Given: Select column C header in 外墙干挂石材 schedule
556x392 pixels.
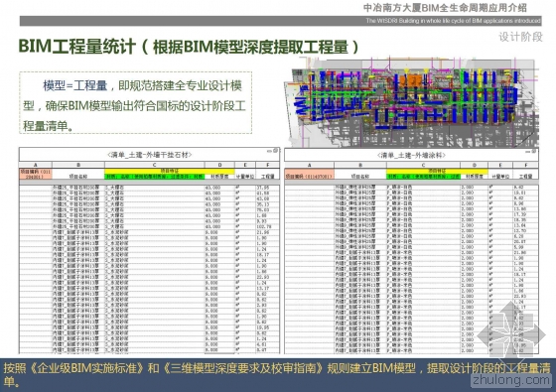Looking at the screenshot, I should point(155,165).
